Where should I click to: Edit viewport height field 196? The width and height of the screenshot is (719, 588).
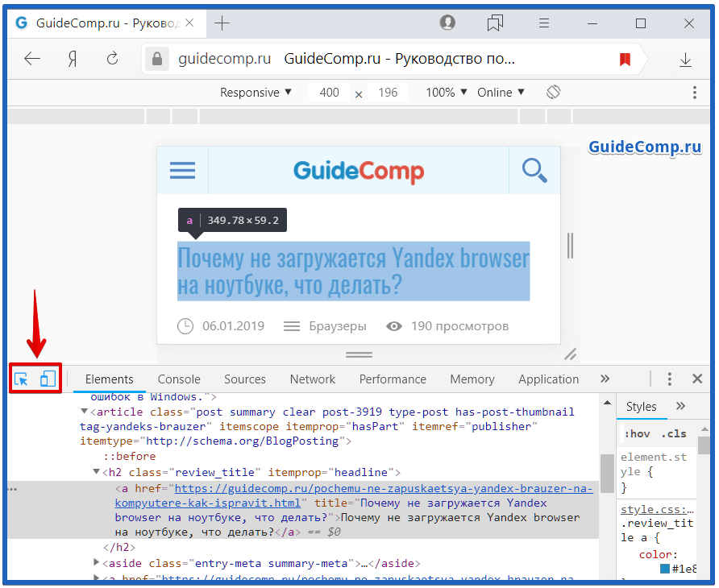pos(388,93)
